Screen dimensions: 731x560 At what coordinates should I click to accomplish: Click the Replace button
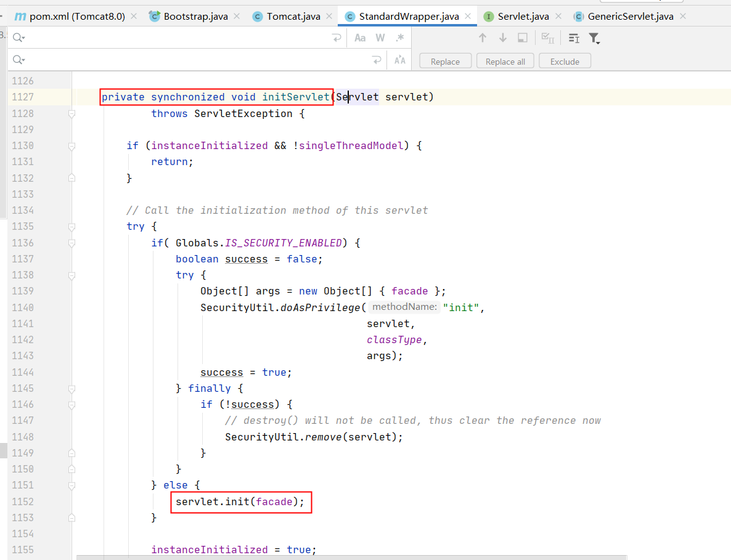(x=445, y=62)
